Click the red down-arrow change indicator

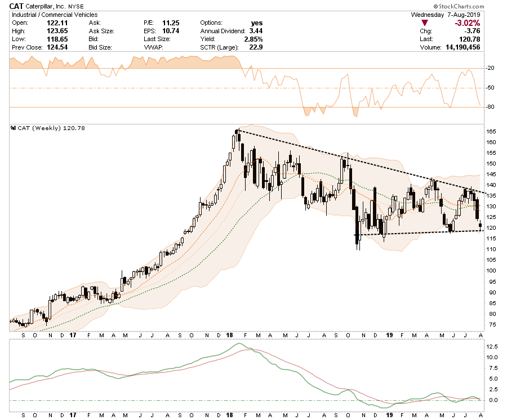coord(425,23)
